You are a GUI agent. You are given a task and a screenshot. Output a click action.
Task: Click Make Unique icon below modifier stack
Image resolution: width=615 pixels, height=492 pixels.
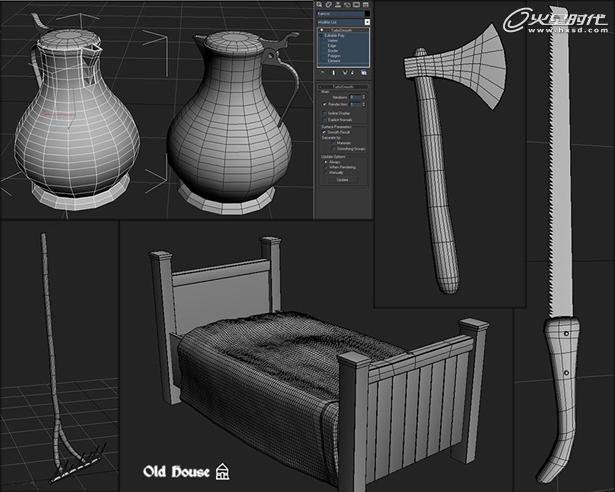[345, 73]
